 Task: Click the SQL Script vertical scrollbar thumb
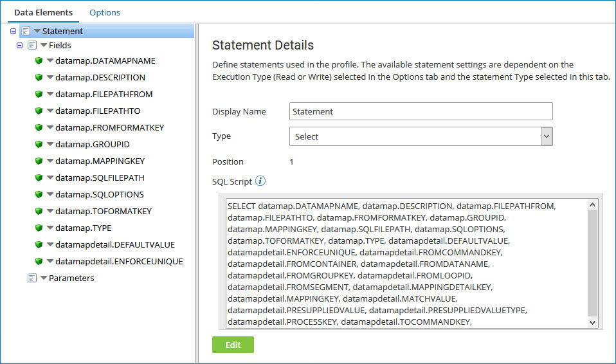click(592, 263)
